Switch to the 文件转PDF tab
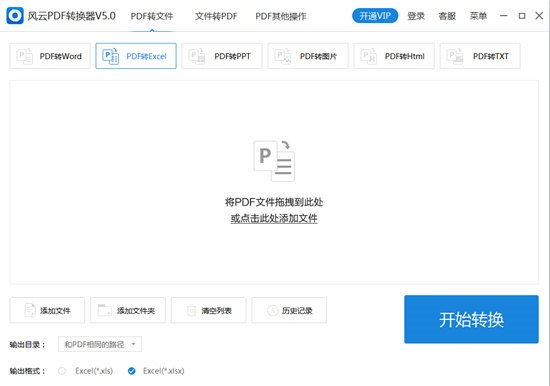Screen dimensions: 550x386 point(216,16)
